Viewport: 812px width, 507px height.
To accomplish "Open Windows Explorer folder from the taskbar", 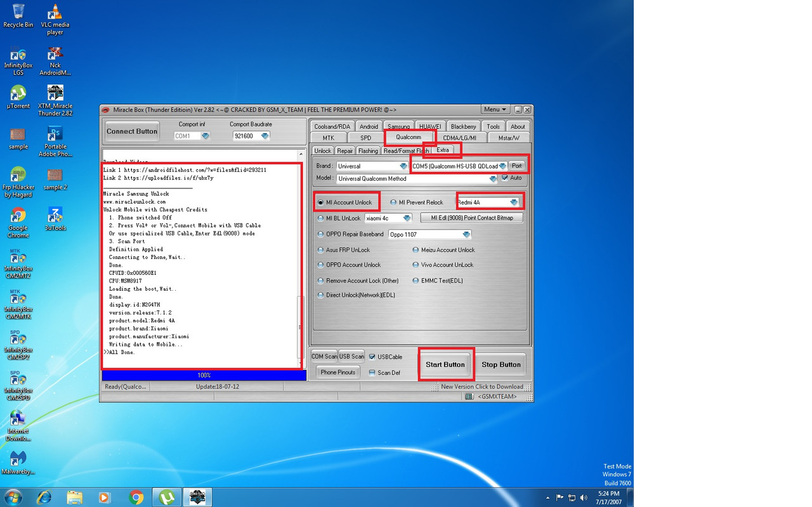I will pos(74,497).
